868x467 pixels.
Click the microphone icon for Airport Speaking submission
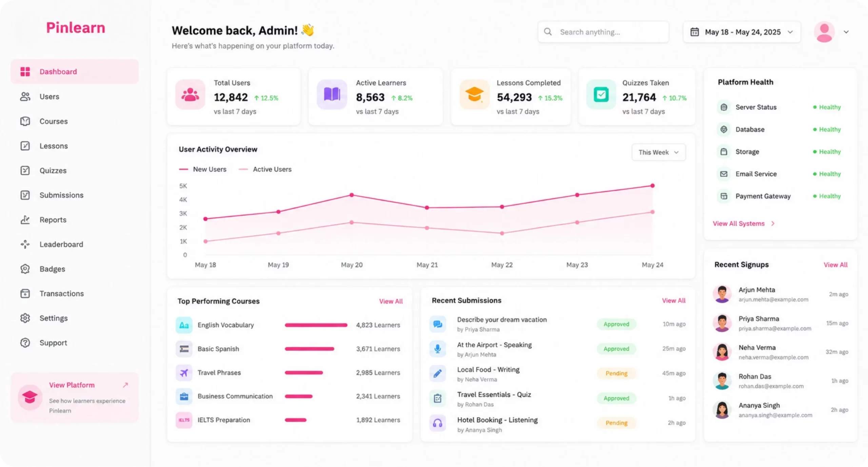point(437,349)
